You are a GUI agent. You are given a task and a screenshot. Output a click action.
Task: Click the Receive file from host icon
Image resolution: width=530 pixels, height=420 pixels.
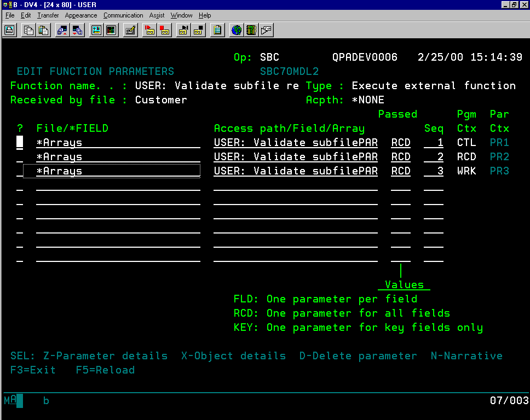(x=78, y=30)
